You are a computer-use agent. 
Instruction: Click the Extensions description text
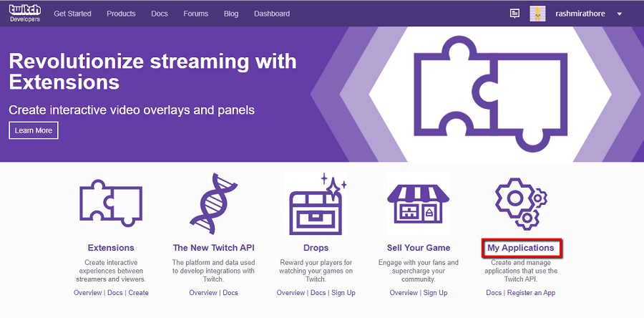[111, 271]
